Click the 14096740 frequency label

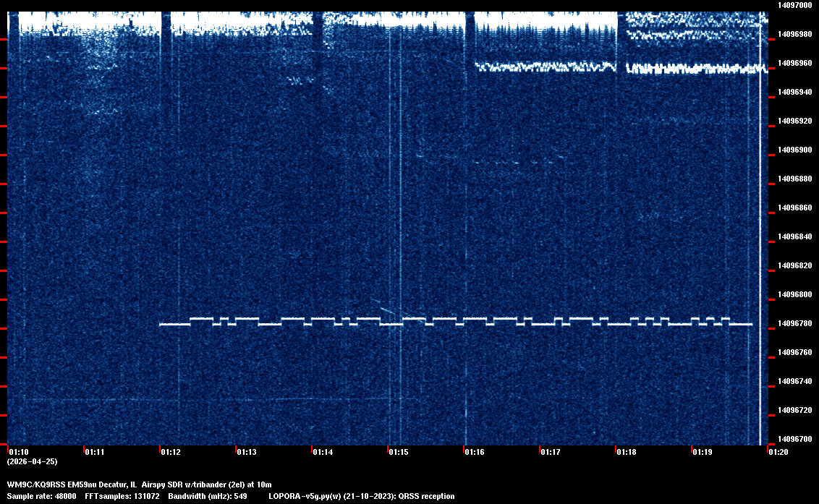795,381
